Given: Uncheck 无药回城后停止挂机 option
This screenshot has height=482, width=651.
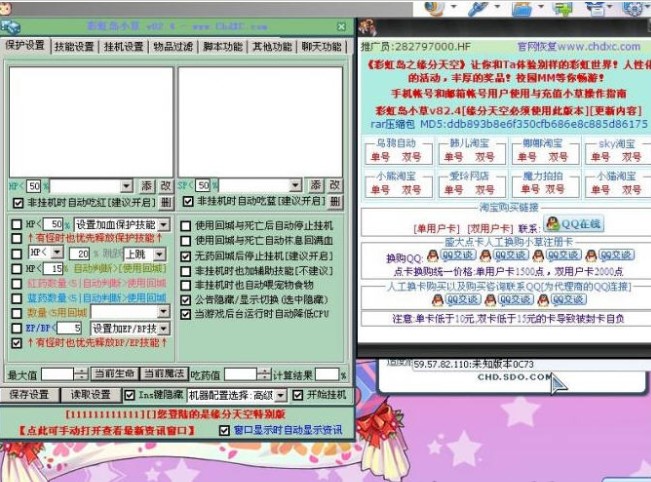Looking at the screenshot, I should (x=186, y=256).
